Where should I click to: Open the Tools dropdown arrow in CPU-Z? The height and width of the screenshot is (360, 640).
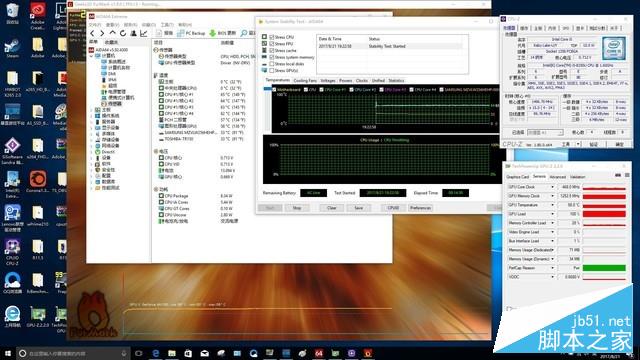578,144
